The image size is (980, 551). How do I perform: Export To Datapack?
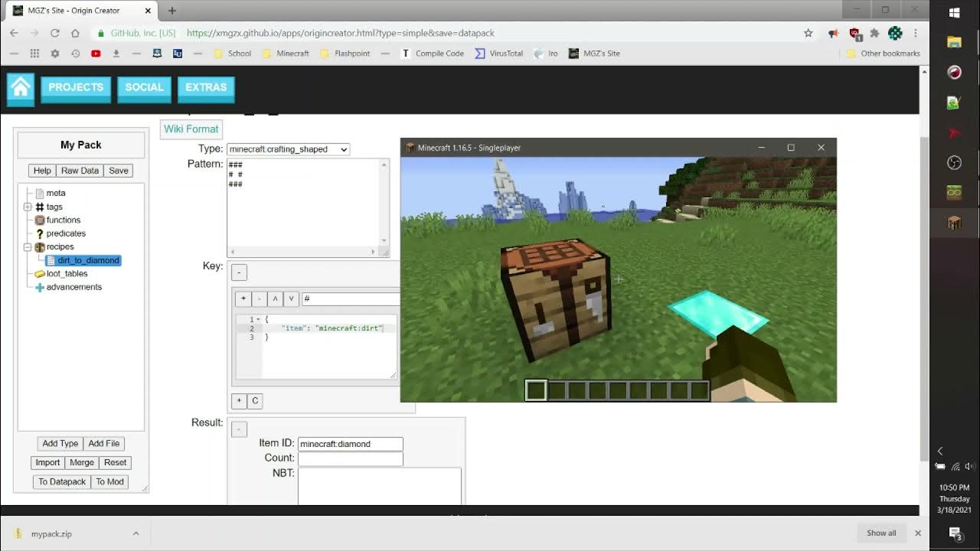coord(62,482)
